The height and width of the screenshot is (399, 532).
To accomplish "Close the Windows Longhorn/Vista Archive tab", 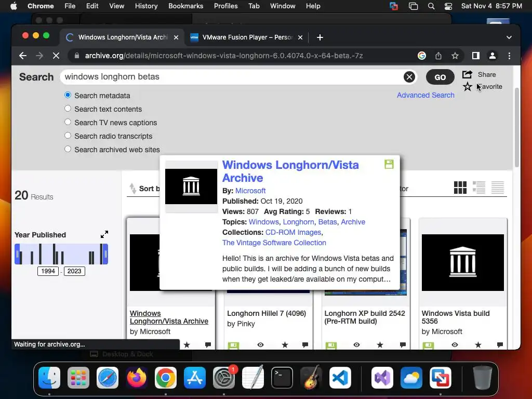I will coord(176,37).
